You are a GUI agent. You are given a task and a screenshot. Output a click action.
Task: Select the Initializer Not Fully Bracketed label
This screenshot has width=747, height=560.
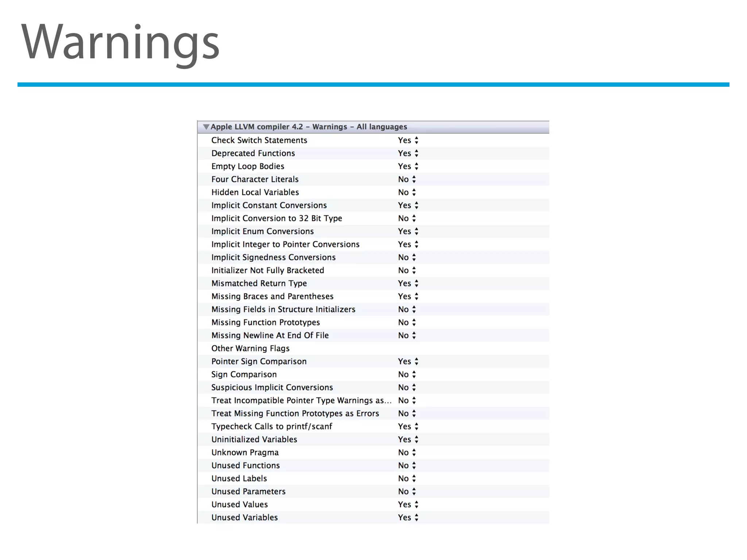[x=268, y=271]
